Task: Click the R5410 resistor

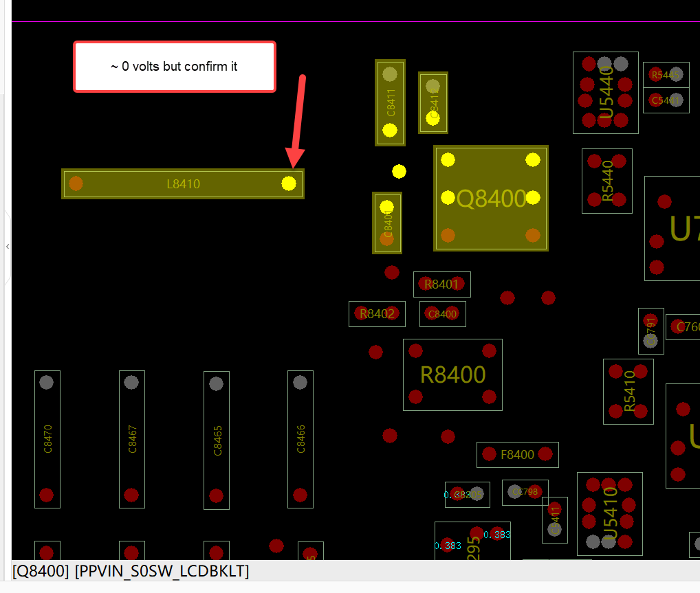Action: pyautogui.click(x=628, y=391)
